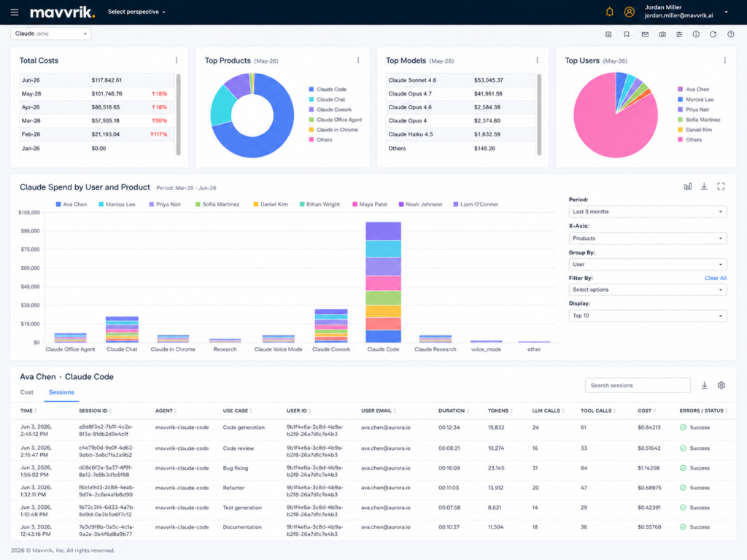
Task: Sort sessions by the TIME column
Action: coord(28,411)
